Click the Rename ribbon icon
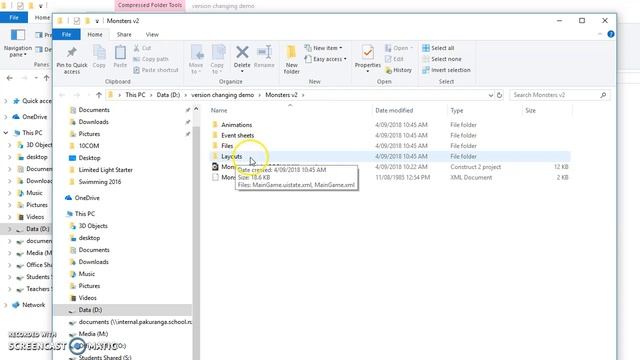This screenshot has width=640, height=360. (x=264, y=52)
